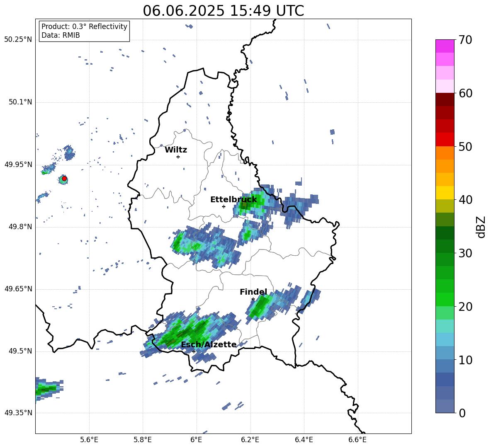Click the 49.95°N latitude label
Viewport: 491px width, 448px height.
tap(18, 165)
